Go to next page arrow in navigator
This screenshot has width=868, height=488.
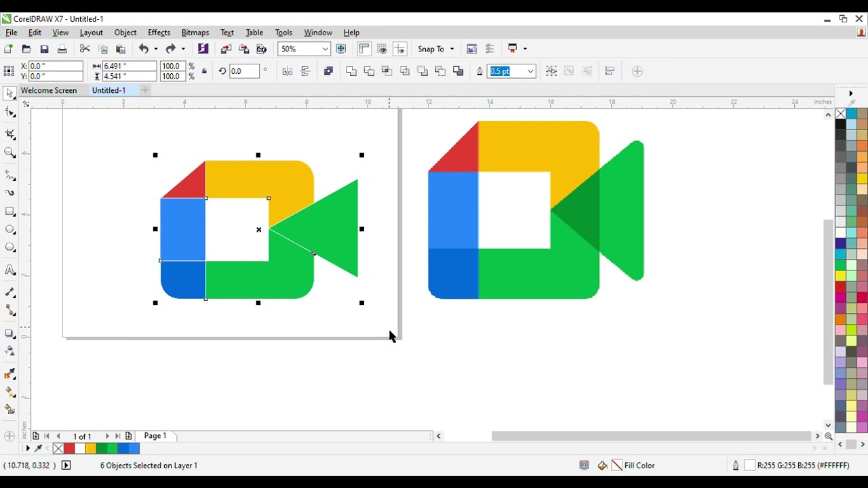(x=107, y=436)
